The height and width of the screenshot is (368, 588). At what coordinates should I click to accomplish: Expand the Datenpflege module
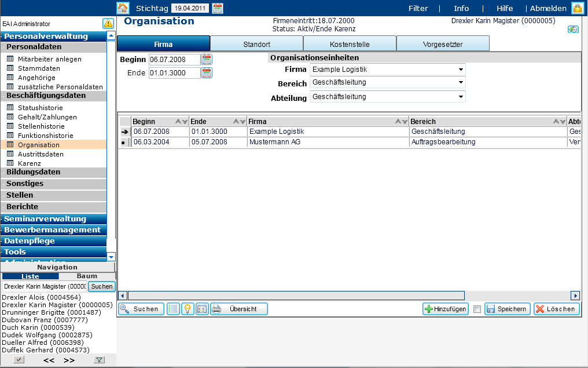pyautogui.click(x=54, y=241)
